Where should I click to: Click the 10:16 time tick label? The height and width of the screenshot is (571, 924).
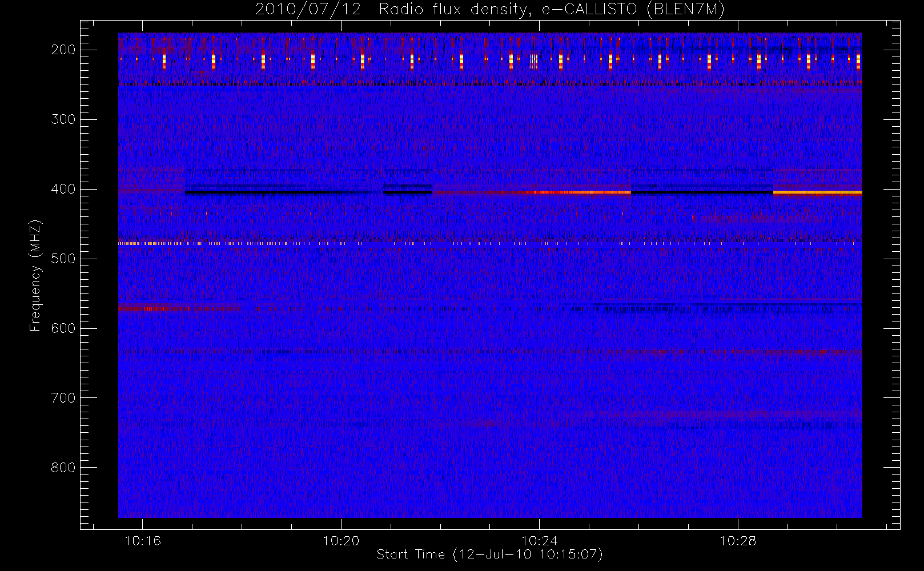(143, 541)
